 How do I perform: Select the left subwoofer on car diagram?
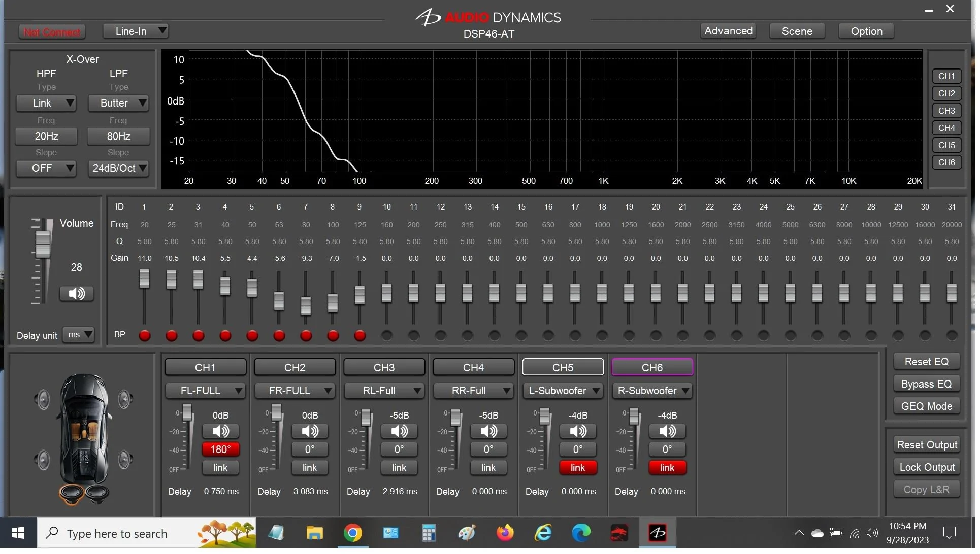tap(72, 494)
